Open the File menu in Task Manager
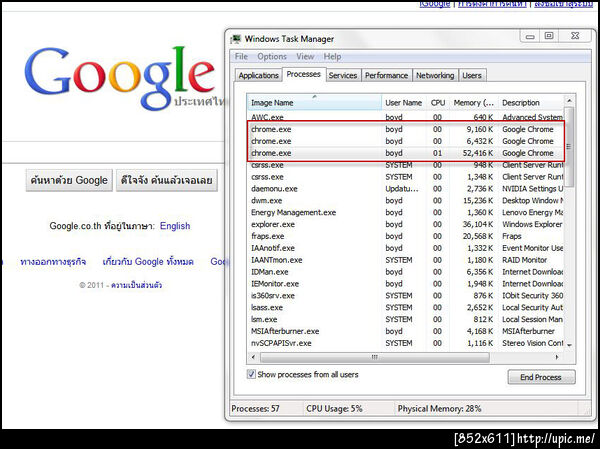The image size is (600, 449). click(241, 56)
